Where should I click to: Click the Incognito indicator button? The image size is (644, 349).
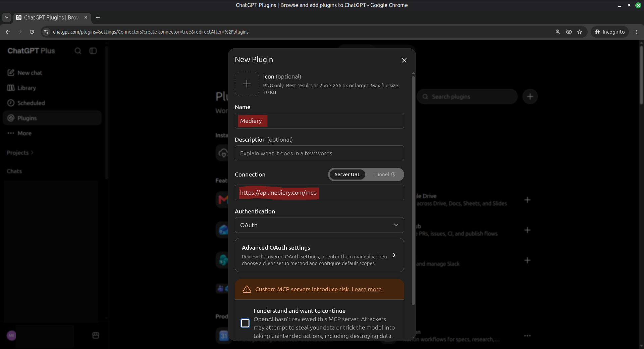tap(610, 32)
